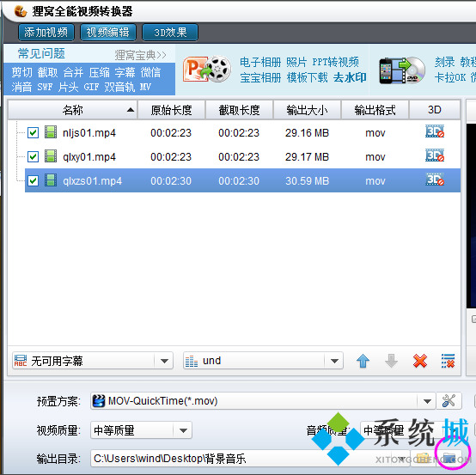This screenshot has width=476, height=475.
Task: Click the 截取长度 column header
Action: [x=239, y=110]
